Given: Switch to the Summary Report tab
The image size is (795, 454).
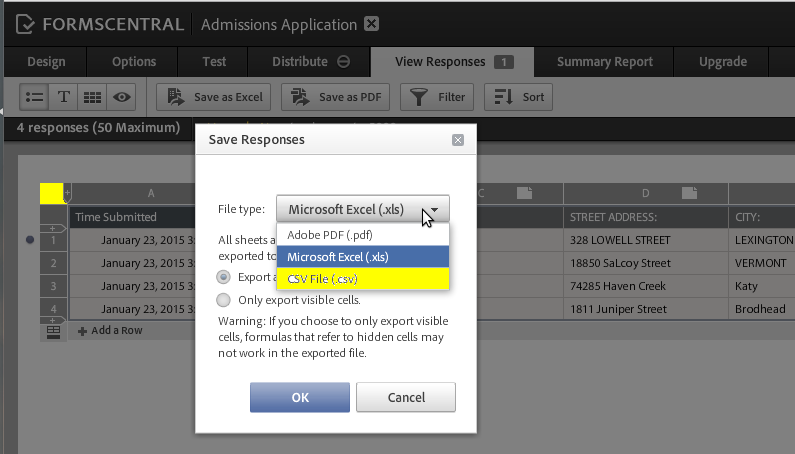Looking at the screenshot, I should (x=604, y=61).
